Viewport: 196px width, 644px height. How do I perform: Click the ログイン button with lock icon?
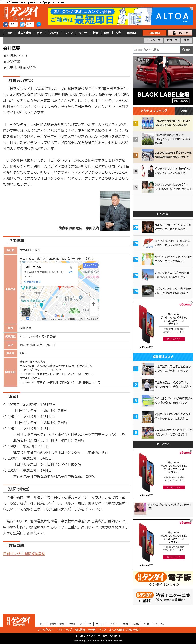pos(180,33)
